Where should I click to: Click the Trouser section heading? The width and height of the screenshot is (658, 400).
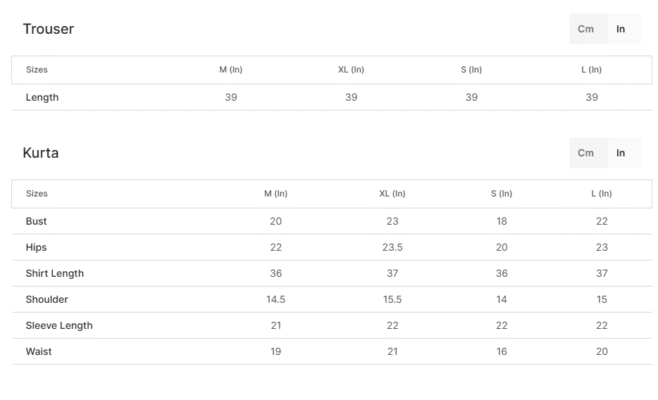(x=48, y=29)
